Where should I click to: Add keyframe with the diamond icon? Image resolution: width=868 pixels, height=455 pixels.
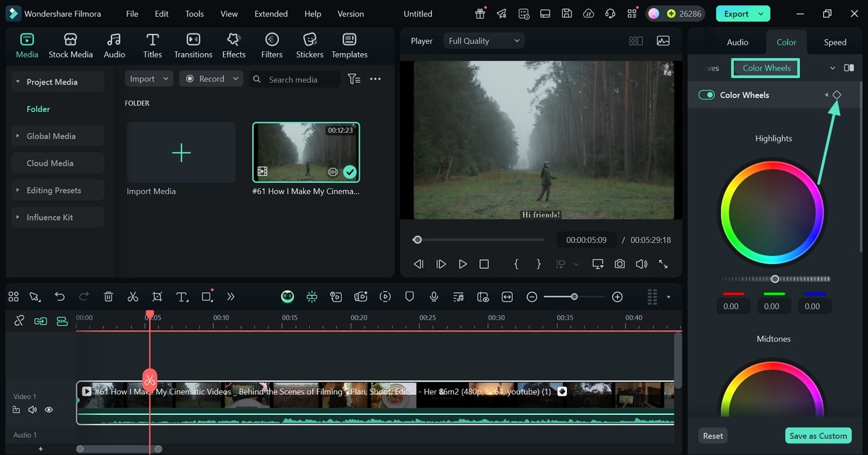[837, 95]
